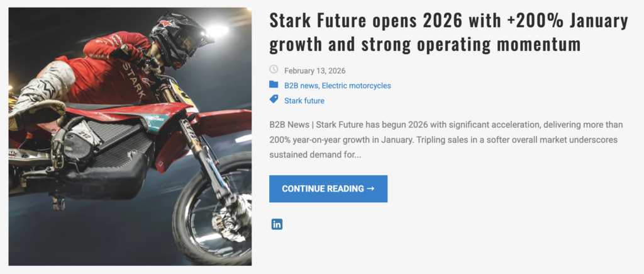Click the arrow on the Continue Reading button
Viewport: 644px width, 274px height.
[x=370, y=188]
